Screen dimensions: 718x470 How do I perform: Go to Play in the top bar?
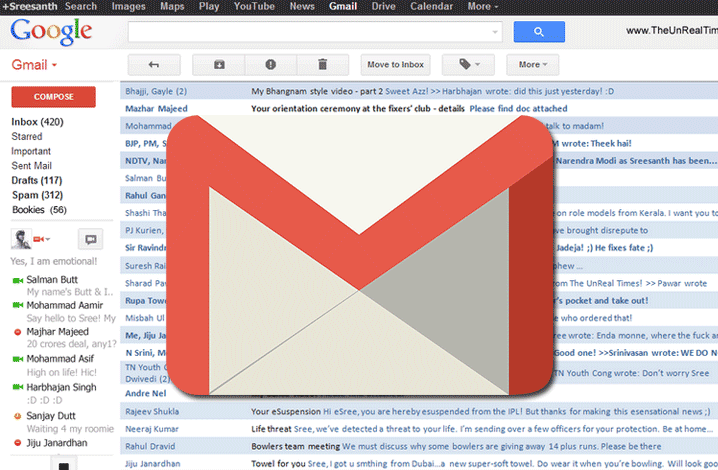click(x=209, y=6)
